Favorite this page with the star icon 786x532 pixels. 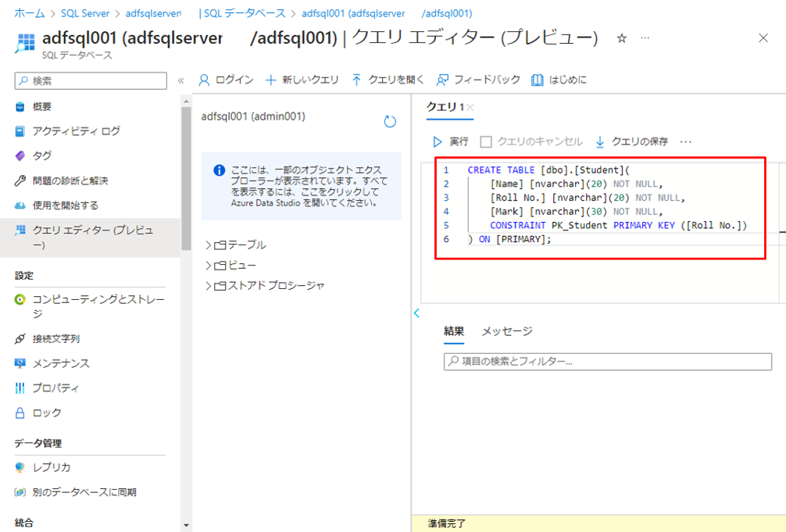622,38
